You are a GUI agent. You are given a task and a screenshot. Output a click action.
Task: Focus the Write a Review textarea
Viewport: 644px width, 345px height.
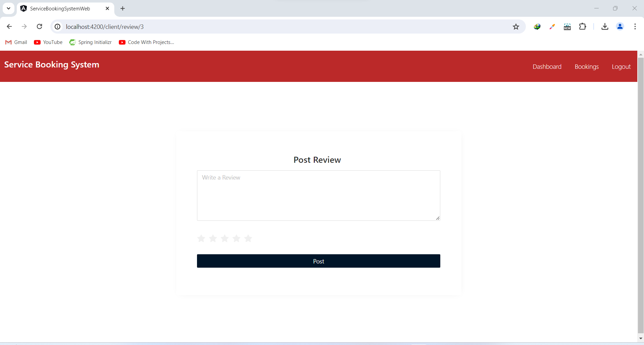318,195
